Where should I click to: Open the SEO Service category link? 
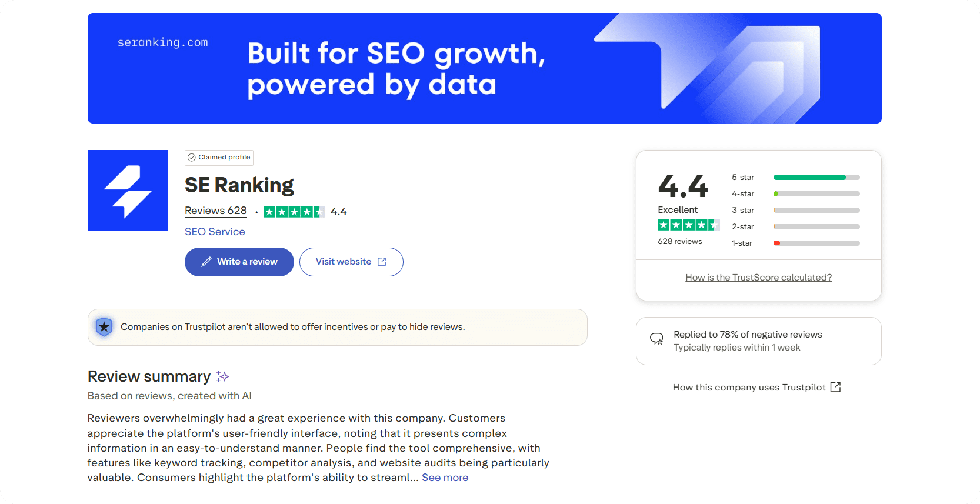215,232
